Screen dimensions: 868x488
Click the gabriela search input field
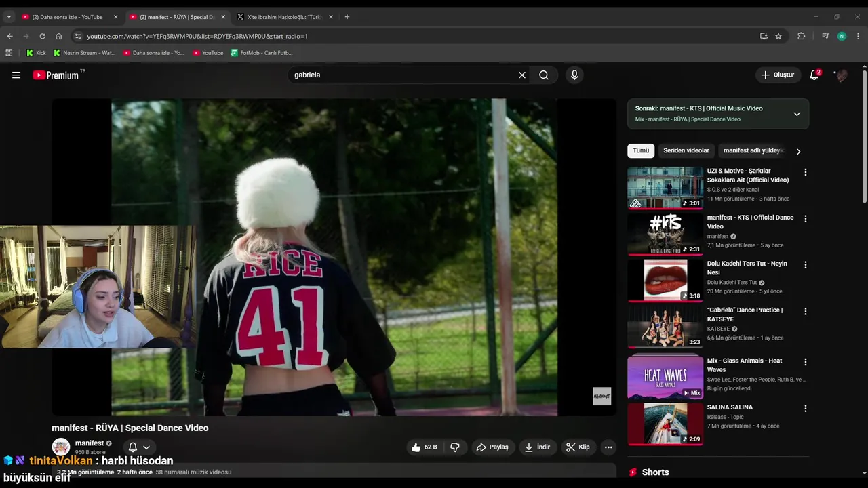point(403,75)
